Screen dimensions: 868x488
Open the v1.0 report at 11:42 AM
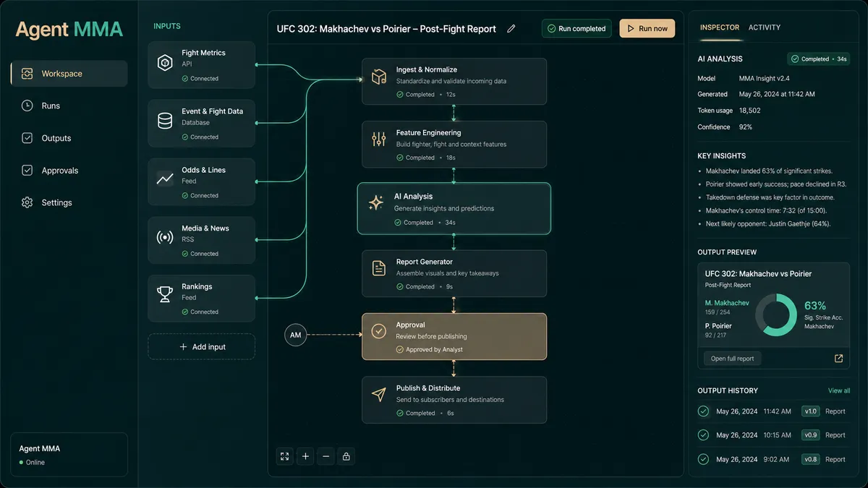[x=774, y=411]
